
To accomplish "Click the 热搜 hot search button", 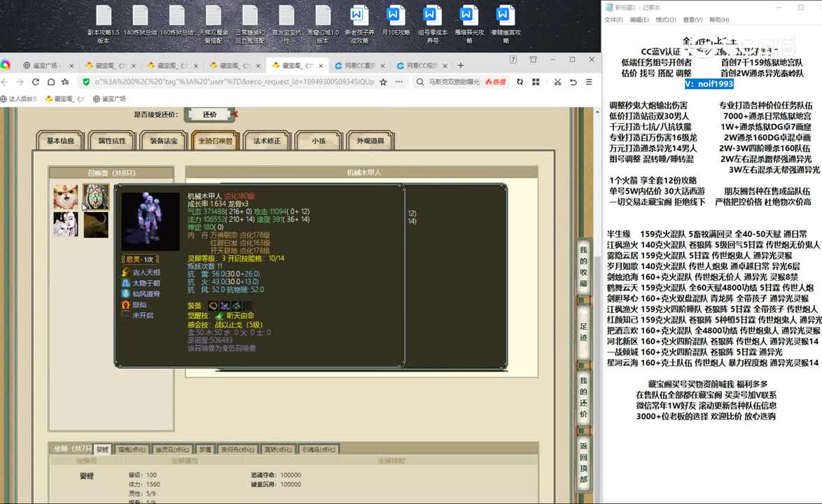I will tap(496, 82).
